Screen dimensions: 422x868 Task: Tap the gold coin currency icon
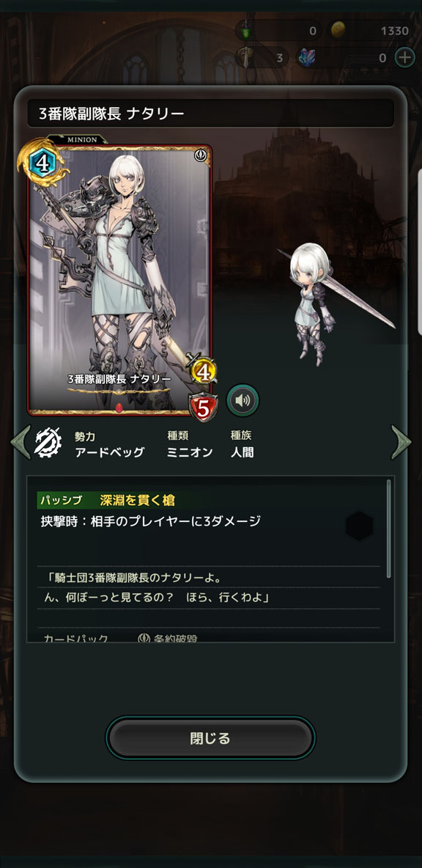click(x=338, y=31)
